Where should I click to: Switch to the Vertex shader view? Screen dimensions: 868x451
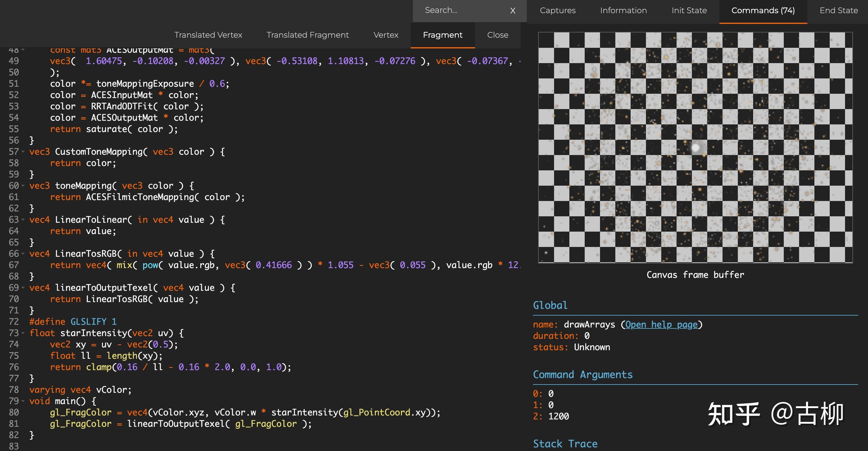tap(386, 35)
